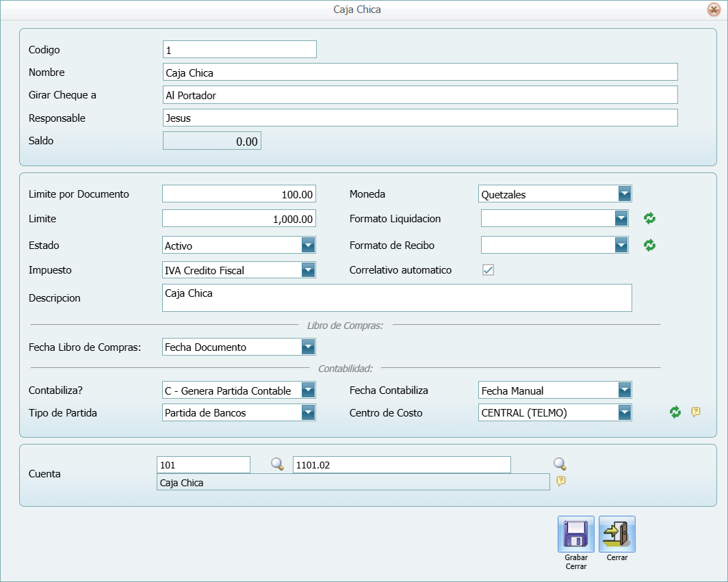Click the Limite por Documento field
This screenshot has width=728, height=582.
(x=239, y=194)
